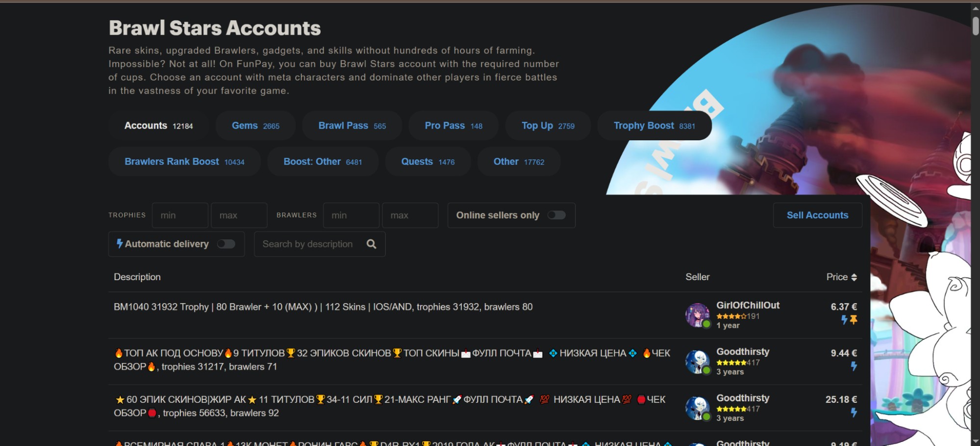Open the Brawl Pass category tab

pyautogui.click(x=352, y=126)
